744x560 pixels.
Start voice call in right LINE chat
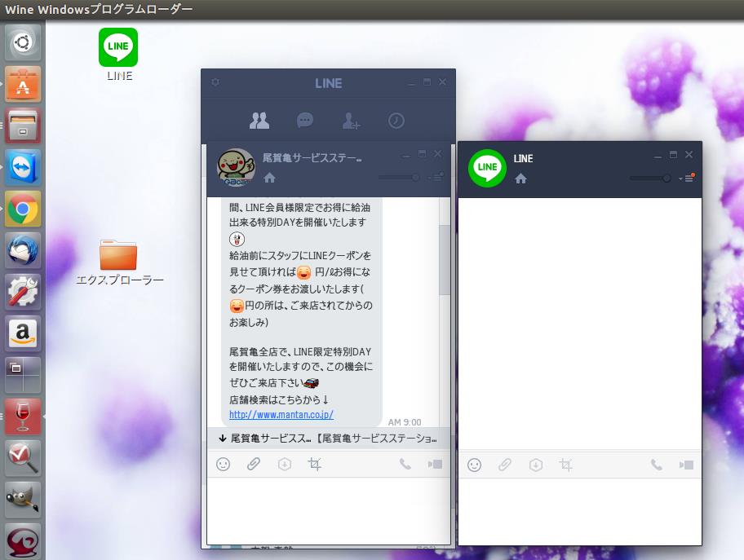point(656,465)
